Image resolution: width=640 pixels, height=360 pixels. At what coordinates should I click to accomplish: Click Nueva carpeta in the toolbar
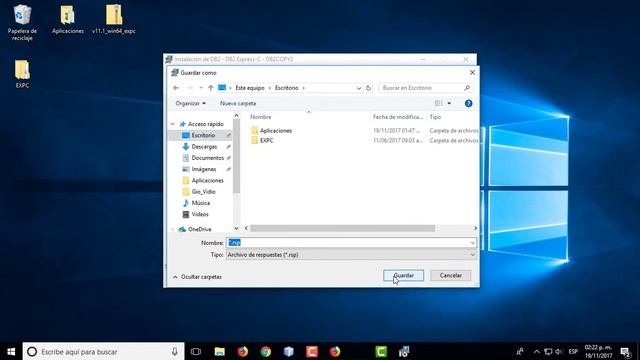coord(238,103)
